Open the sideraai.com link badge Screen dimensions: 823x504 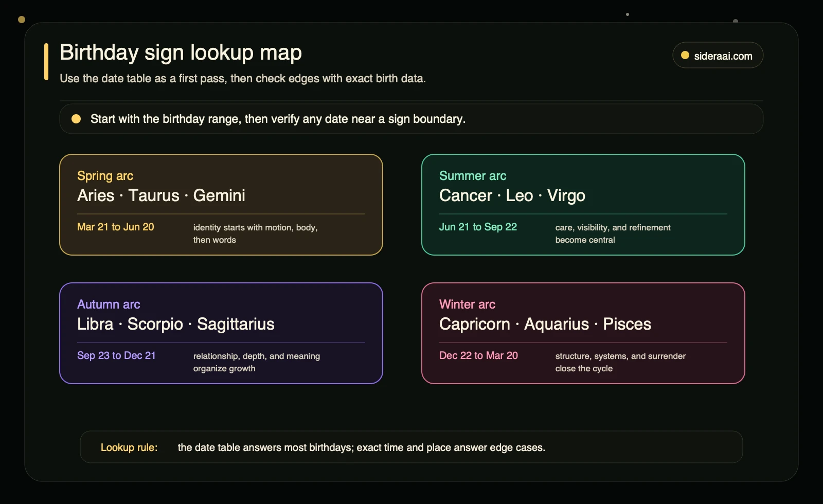tap(718, 55)
